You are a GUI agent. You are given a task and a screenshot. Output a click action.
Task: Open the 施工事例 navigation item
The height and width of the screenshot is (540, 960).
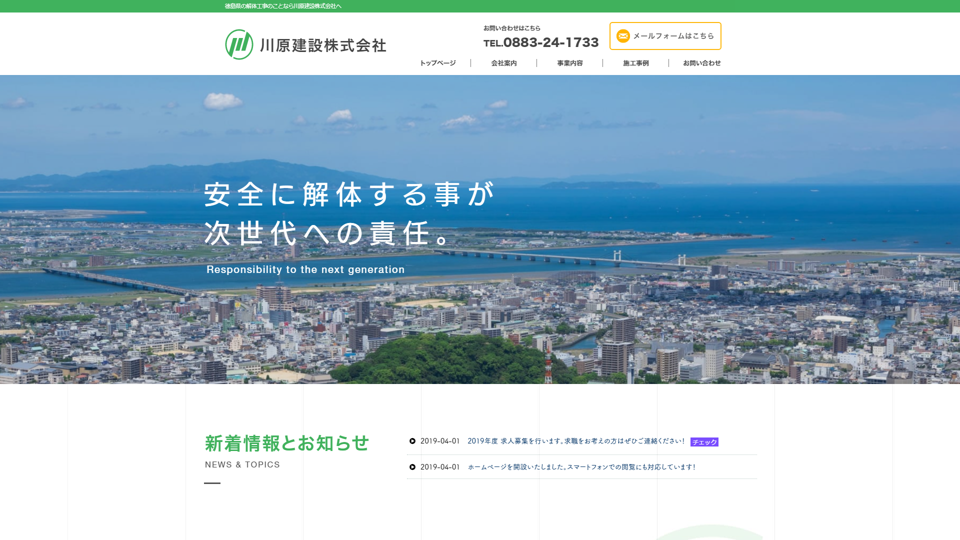point(636,63)
